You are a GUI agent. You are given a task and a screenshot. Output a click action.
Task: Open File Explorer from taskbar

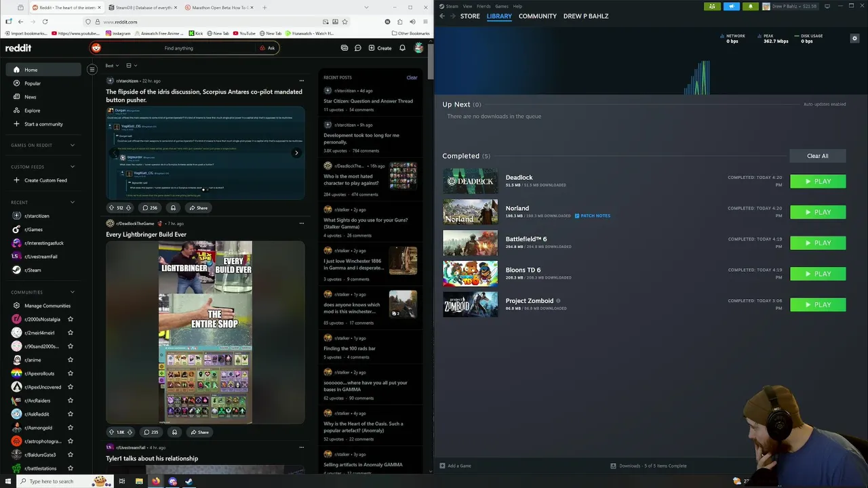(x=139, y=481)
